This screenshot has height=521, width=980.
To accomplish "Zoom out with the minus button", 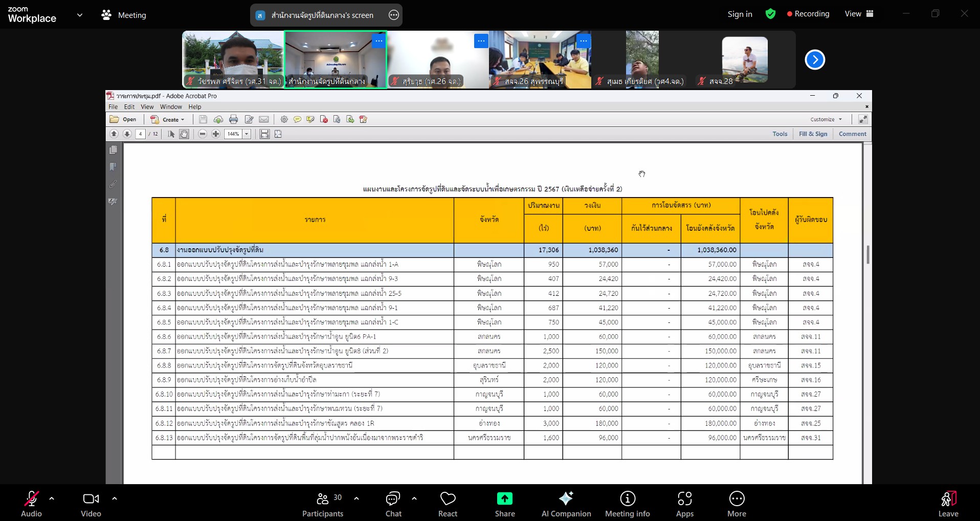I will pos(203,134).
